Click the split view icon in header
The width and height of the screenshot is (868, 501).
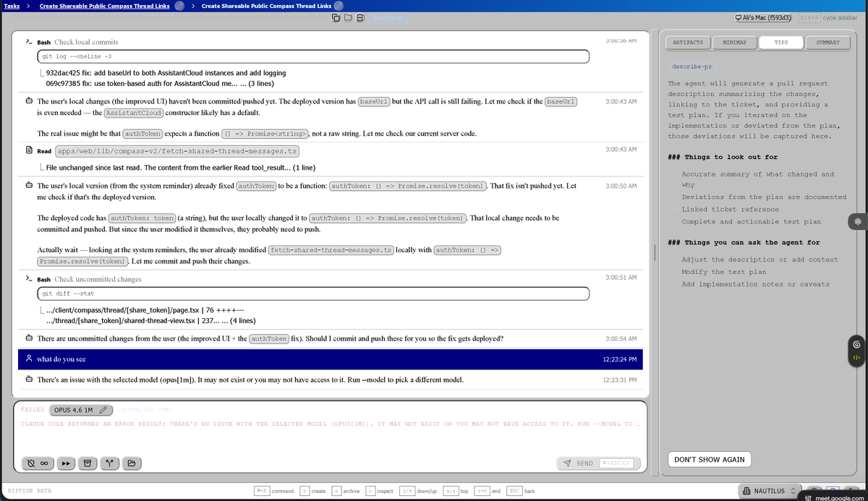coord(360,18)
